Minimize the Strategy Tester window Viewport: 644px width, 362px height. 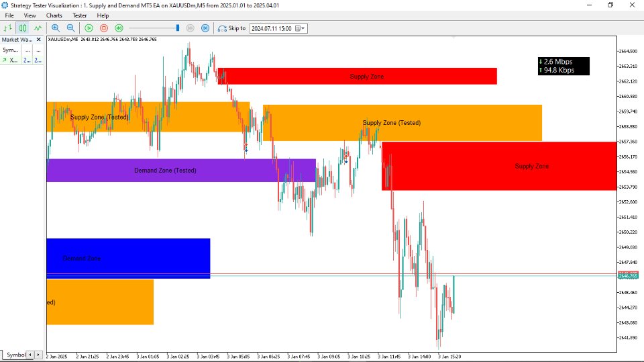[590, 5]
